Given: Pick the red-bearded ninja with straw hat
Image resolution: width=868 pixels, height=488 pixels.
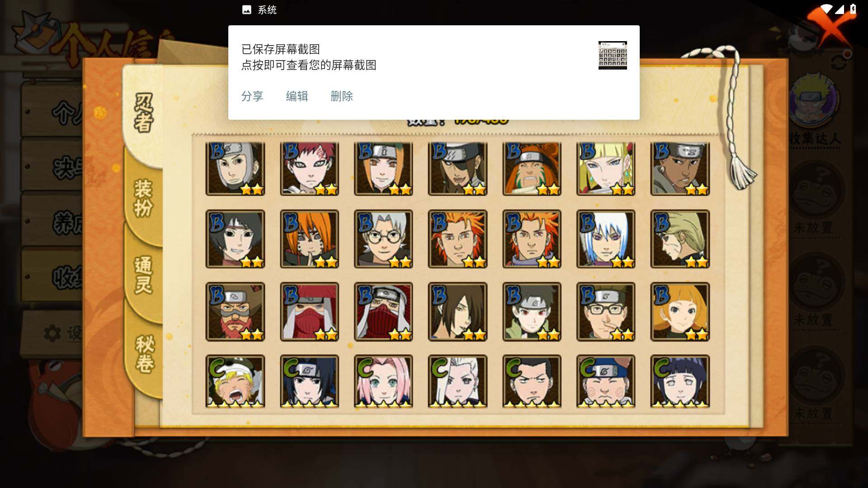Looking at the screenshot, I should pos(235,311).
